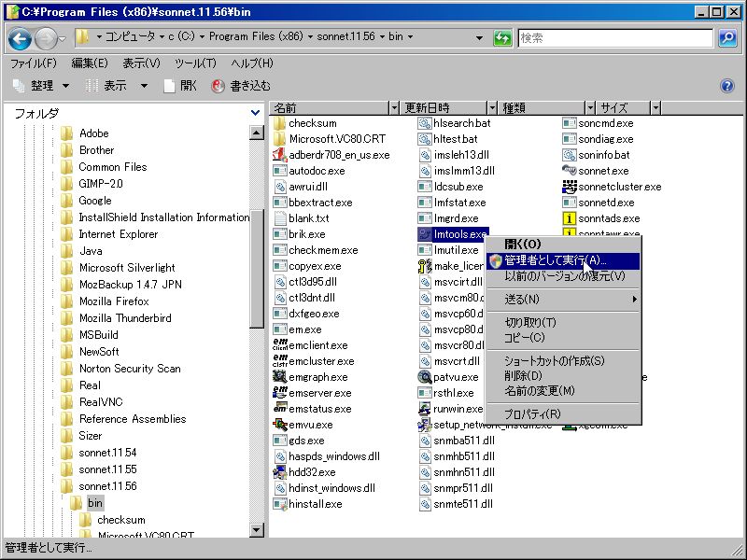Click the emclient.exe icon
747x560 pixels.
(x=279, y=345)
